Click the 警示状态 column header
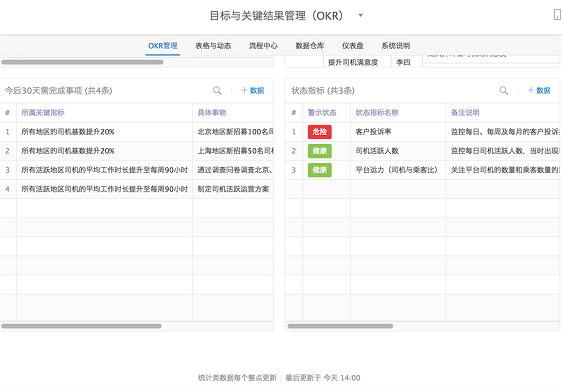Screen dimensions: 562x390 point(322,113)
